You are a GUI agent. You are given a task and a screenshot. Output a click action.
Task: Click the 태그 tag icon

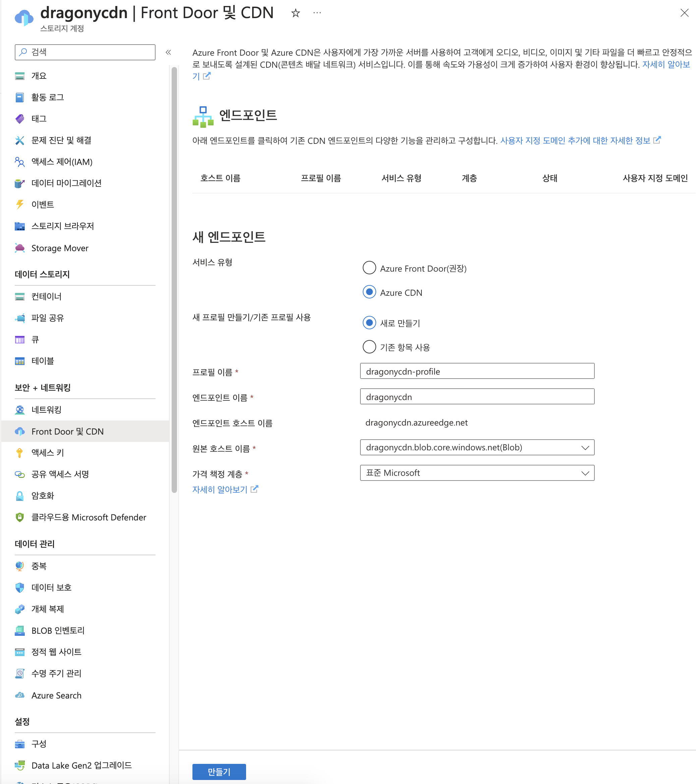19,119
